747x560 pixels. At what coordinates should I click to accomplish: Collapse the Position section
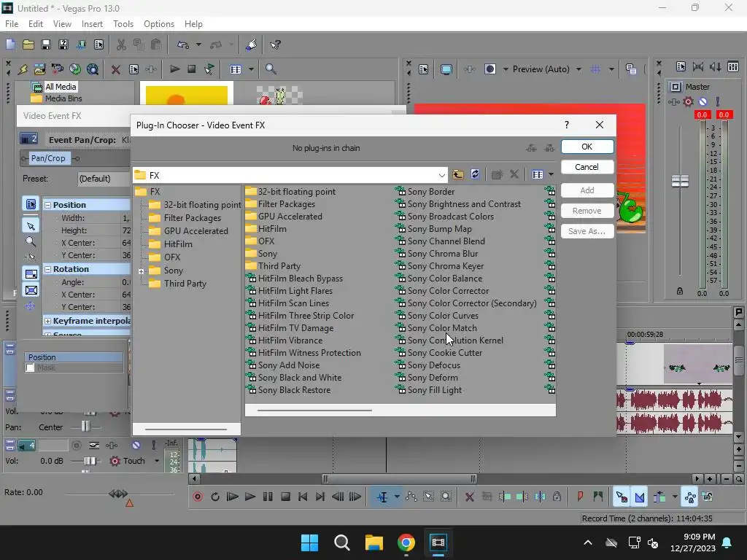pos(47,205)
